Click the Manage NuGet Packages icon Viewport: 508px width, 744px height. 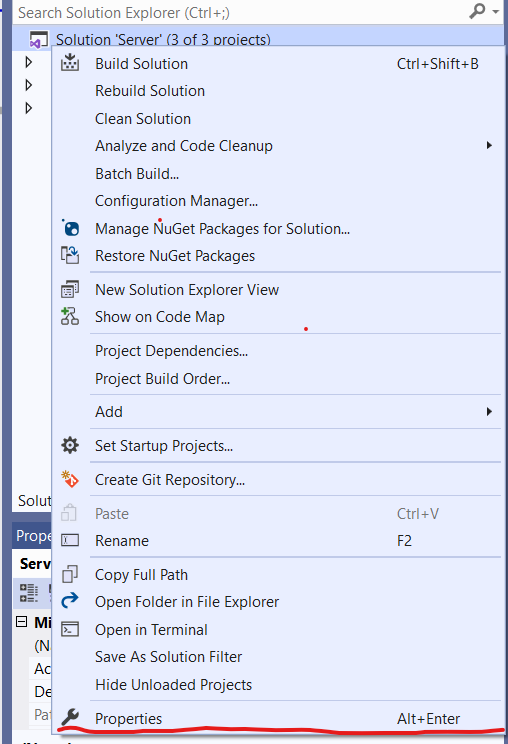tap(70, 228)
